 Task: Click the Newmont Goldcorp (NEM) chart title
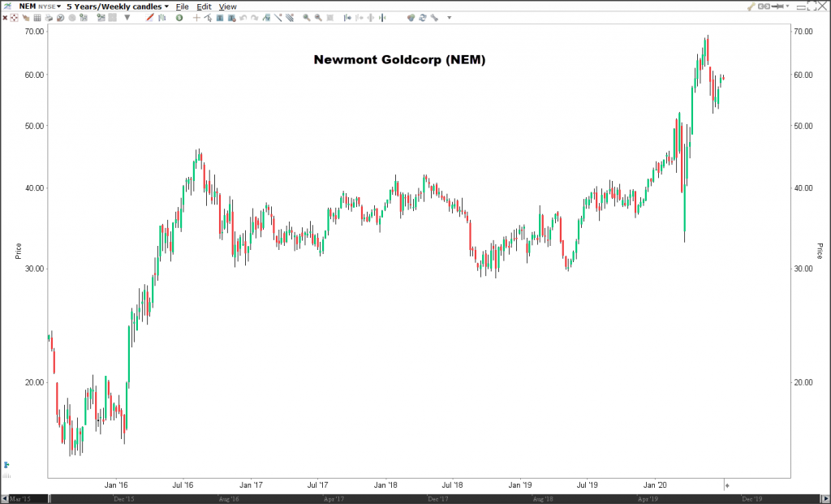click(399, 59)
